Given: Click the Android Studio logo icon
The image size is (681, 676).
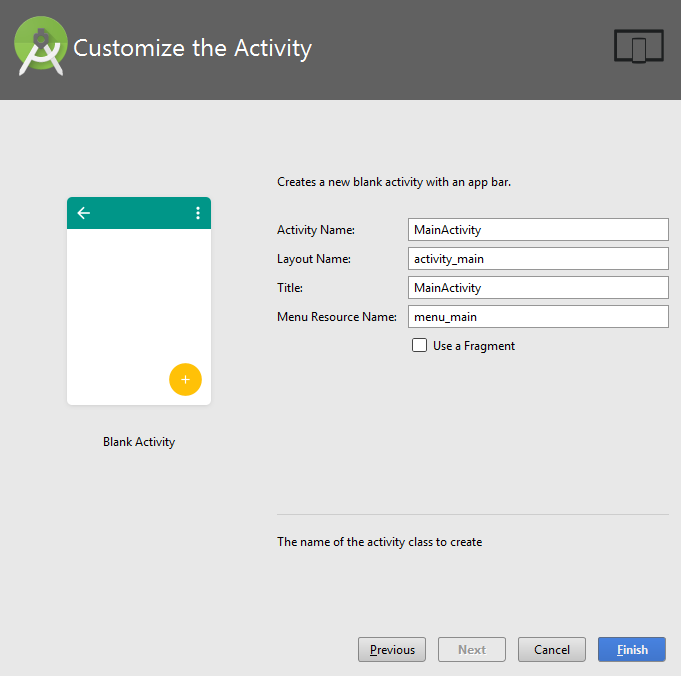Looking at the screenshot, I should [x=41, y=46].
